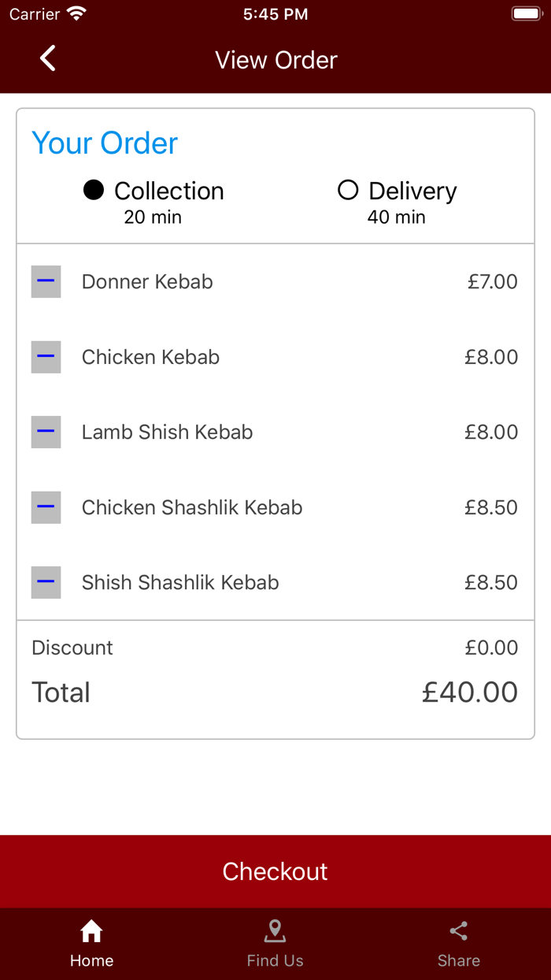Tap the Home house icon

[91, 931]
